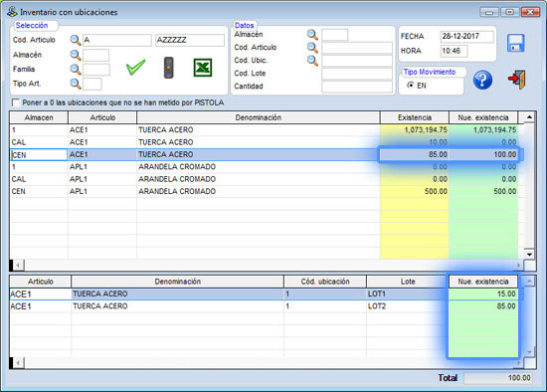Click the search magnifier beside Cod. Articulo in Selección

[76, 40]
